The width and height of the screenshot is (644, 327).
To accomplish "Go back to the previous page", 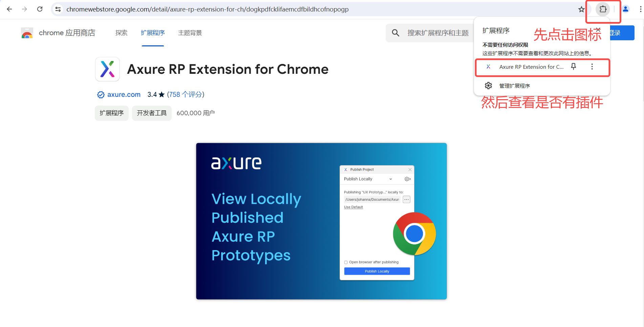I will (x=9, y=9).
